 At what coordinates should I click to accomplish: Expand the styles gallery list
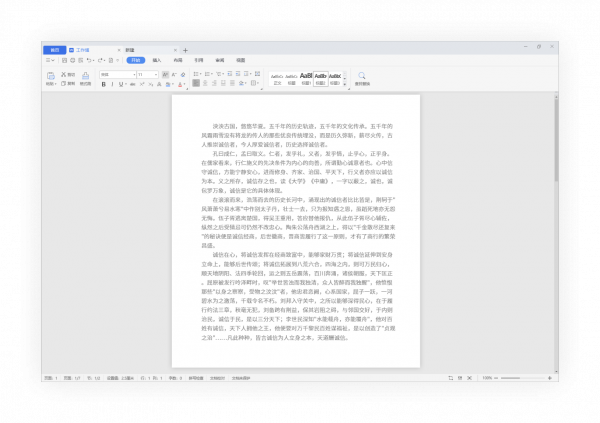click(x=345, y=84)
